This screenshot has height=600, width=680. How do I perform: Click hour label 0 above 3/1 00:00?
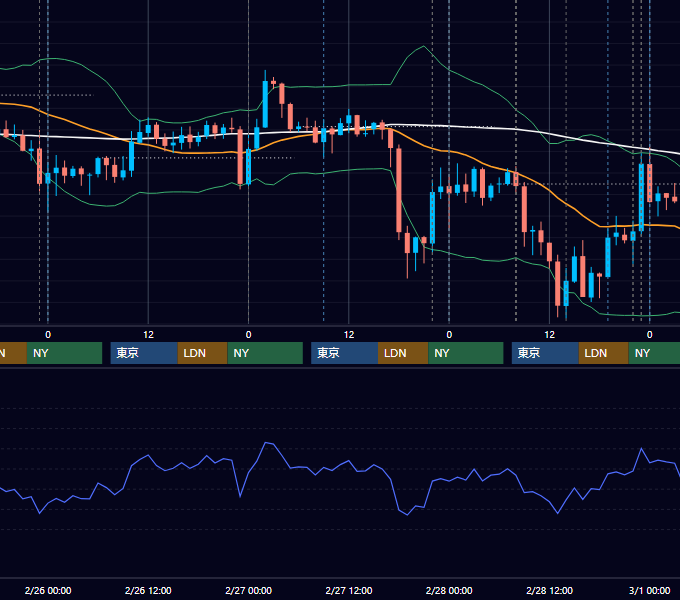tap(649, 335)
